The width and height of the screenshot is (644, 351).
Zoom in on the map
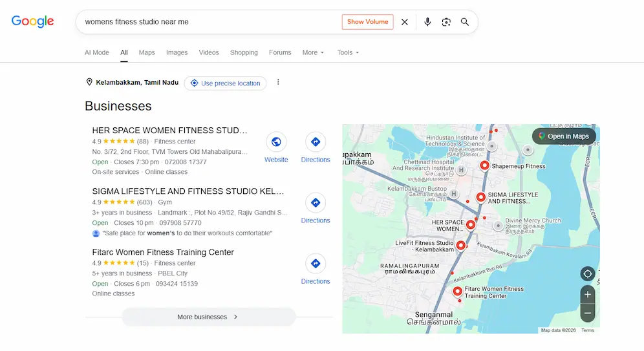[588, 294]
